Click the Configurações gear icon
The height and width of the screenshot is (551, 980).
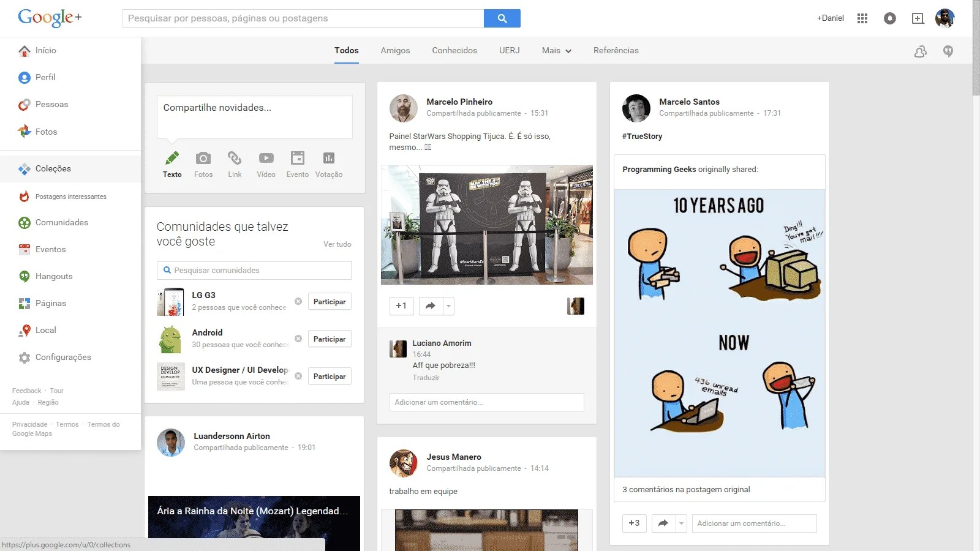pos(24,358)
